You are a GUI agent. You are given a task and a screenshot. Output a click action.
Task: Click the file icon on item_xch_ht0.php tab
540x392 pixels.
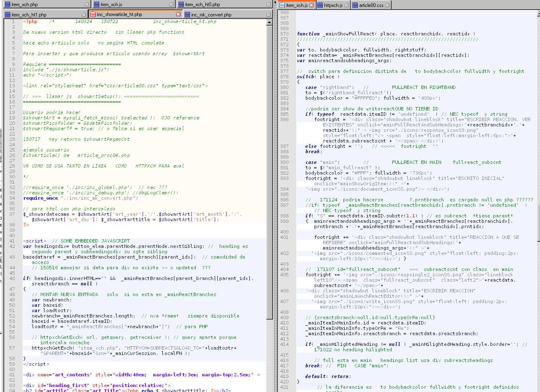point(181,5)
